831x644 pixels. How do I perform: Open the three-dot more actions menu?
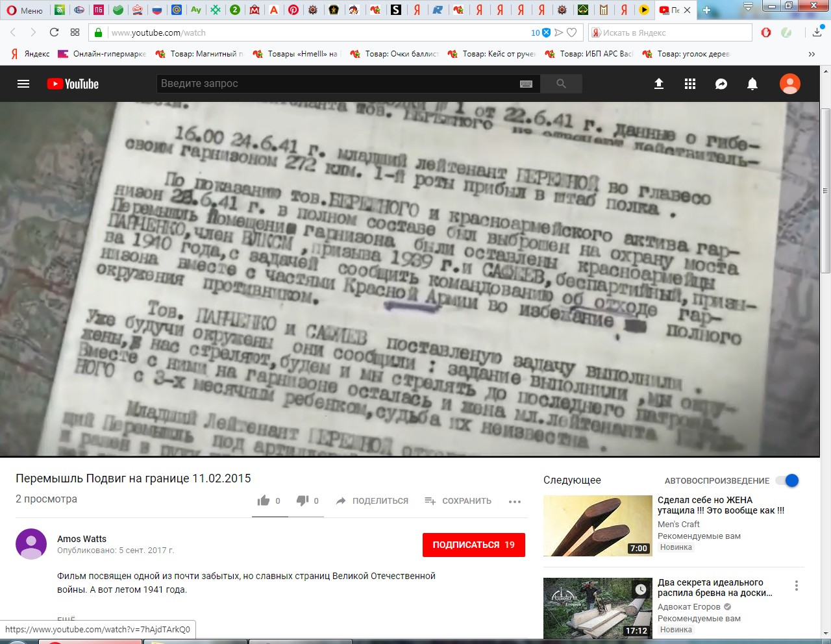515,501
